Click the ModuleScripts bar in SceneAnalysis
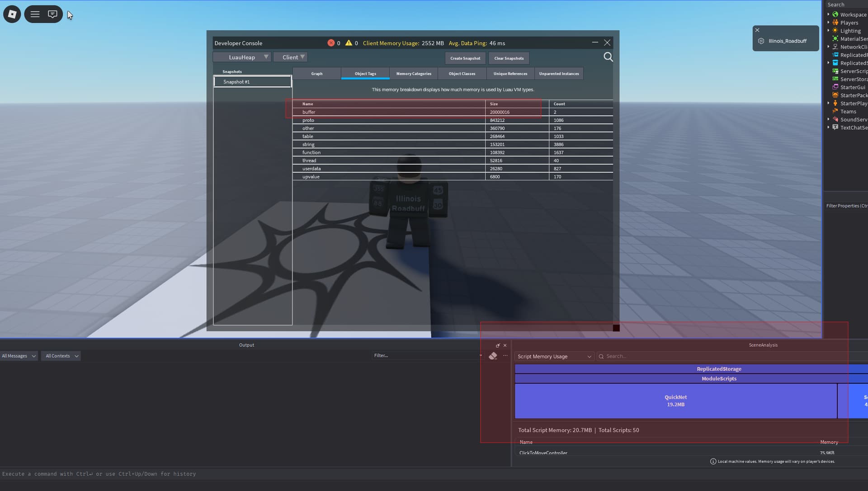This screenshot has width=868, height=491. (x=691, y=379)
